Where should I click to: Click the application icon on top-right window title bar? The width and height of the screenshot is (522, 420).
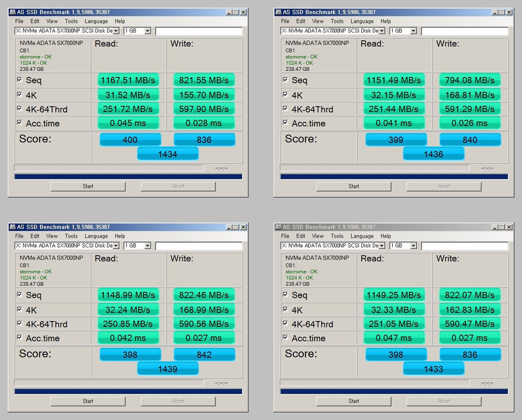tap(278, 11)
